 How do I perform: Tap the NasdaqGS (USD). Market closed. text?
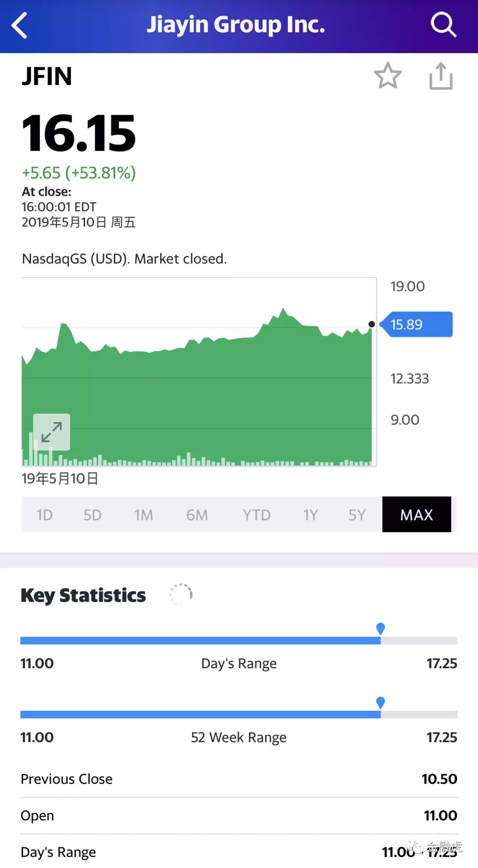click(x=124, y=259)
